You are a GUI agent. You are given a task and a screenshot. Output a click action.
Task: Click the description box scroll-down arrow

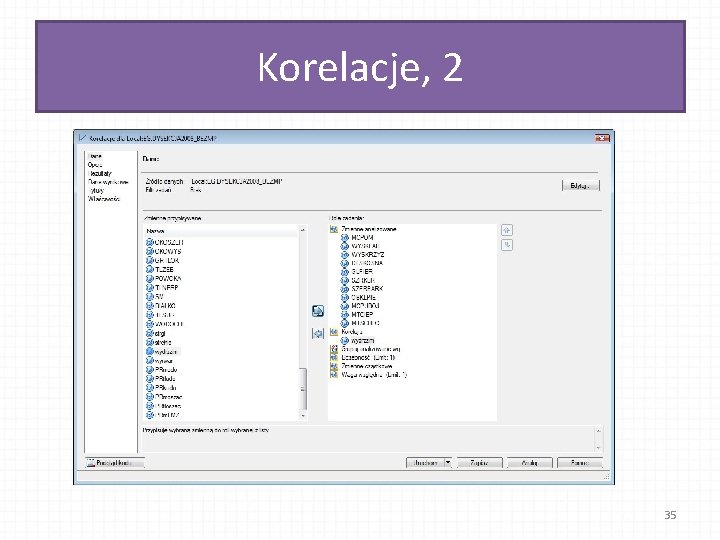(598, 448)
